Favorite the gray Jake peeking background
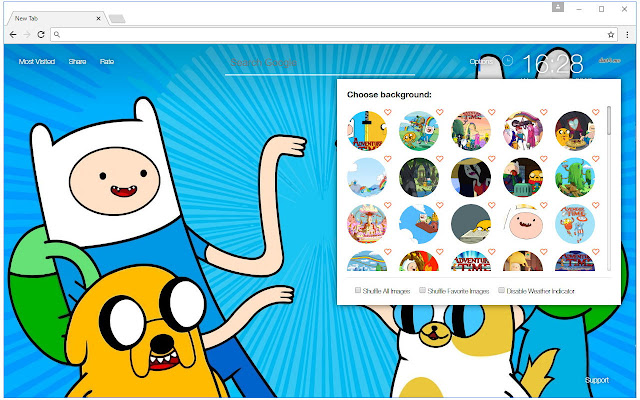Image resolution: width=640 pixels, height=400 pixels. (492, 205)
